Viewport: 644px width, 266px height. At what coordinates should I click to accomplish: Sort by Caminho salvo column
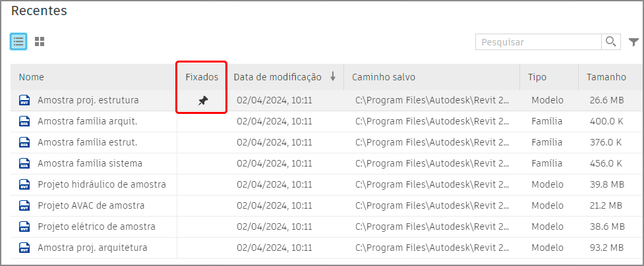tap(383, 77)
